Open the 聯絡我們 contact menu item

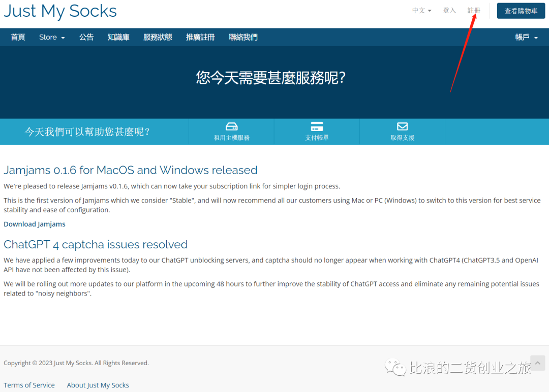243,37
